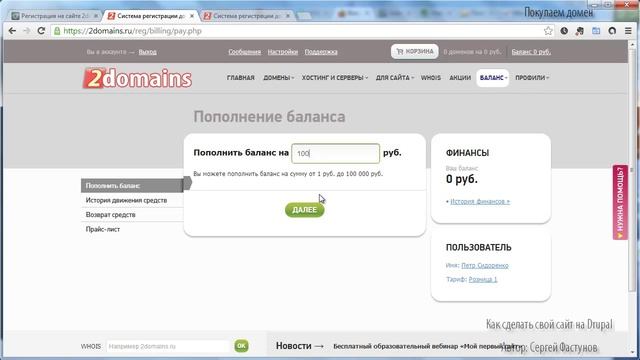
Task: Click the user name Петр Сидоренко link
Action: click(x=484, y=266)
